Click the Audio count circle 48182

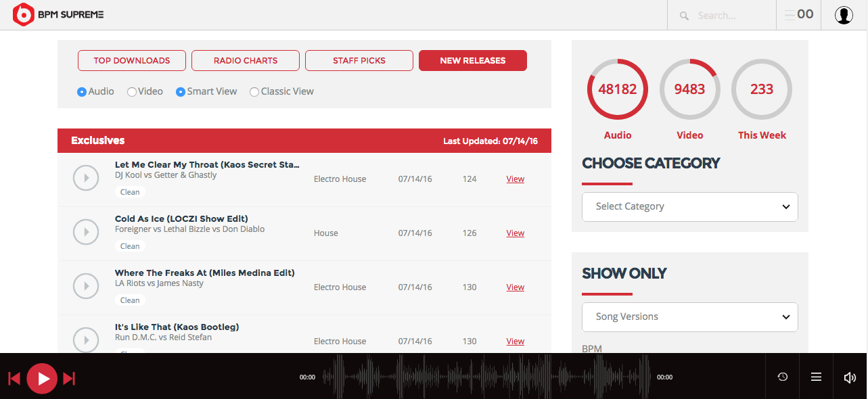pos(618,89)
